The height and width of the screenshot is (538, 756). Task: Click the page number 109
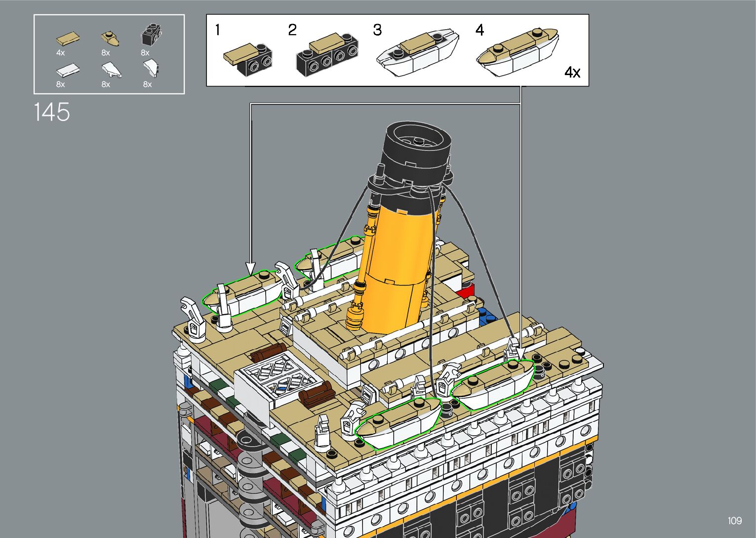pos(734,520)
